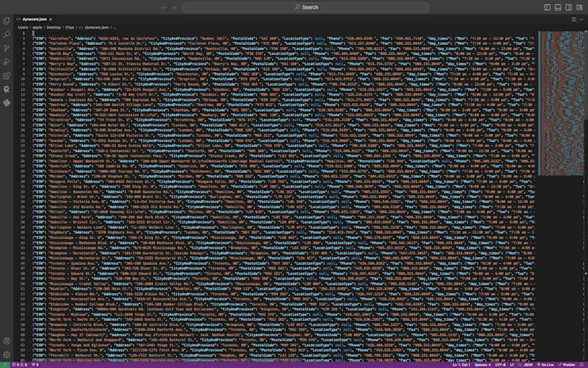Change end-of-line sequence via LF

[512, 364]
